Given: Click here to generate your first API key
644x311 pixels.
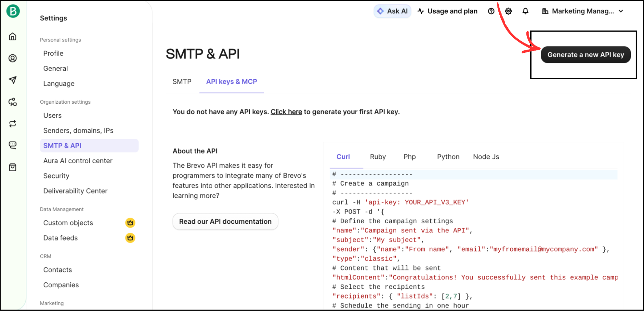Looking at the screenshot, I should (286, 112).
